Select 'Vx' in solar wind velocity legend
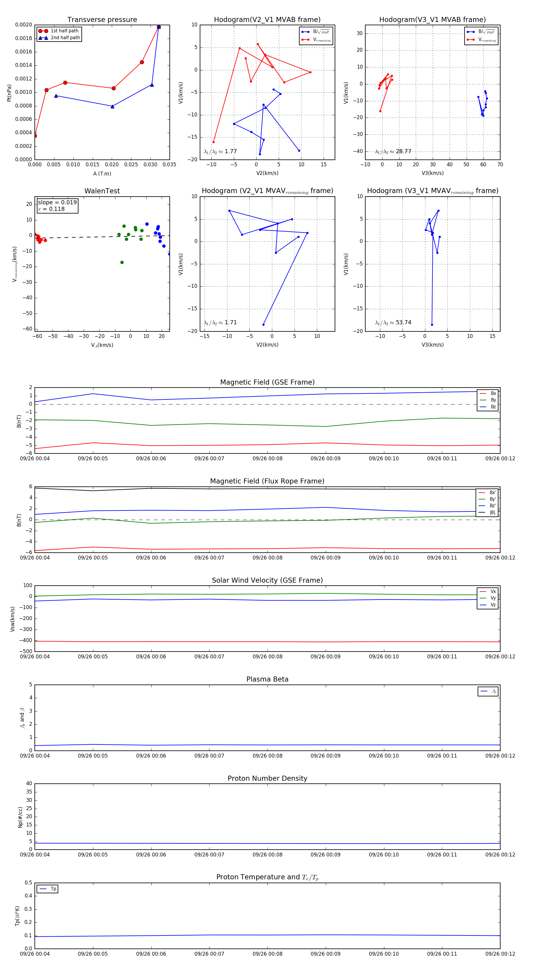 [x=488, y=591]
